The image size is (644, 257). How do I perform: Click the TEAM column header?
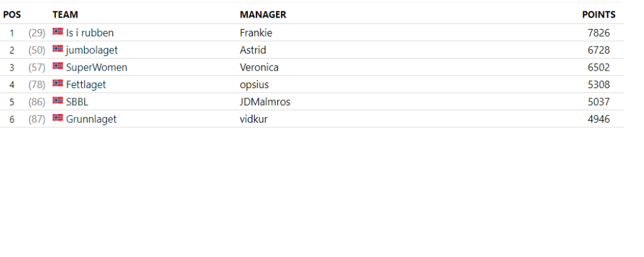tap(65, 15)
